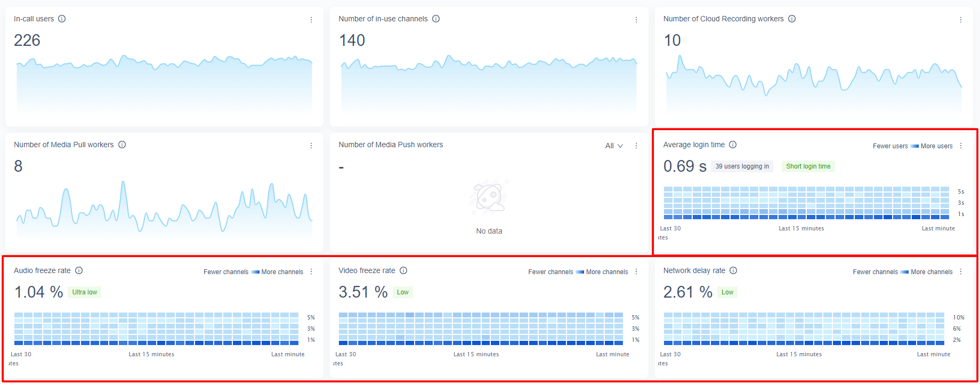Click the Cloud Recording workers value 10
The image size is (980, 384).
click(x=672, y=41)
